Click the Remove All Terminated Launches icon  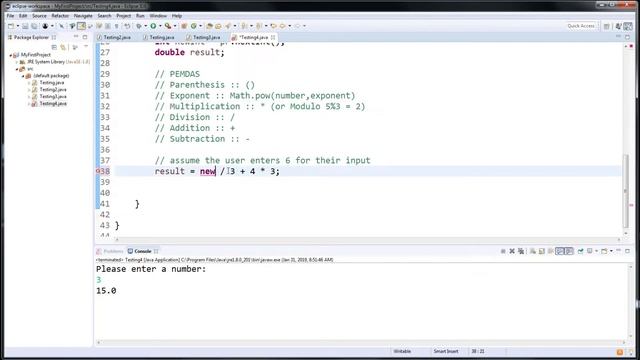click(x=521, y=251)
